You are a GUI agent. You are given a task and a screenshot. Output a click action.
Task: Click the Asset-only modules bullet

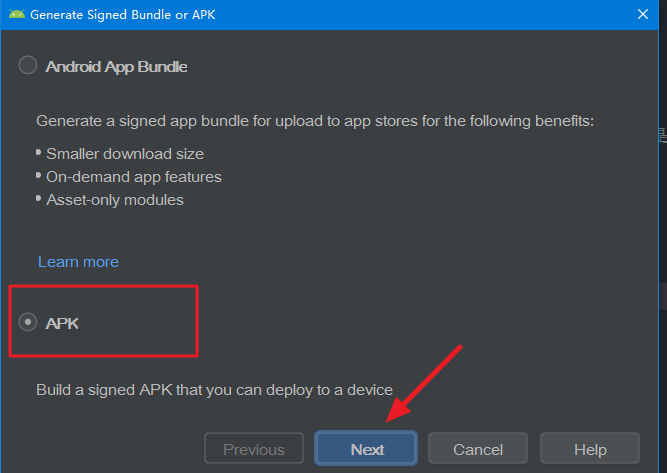point(114,200)
